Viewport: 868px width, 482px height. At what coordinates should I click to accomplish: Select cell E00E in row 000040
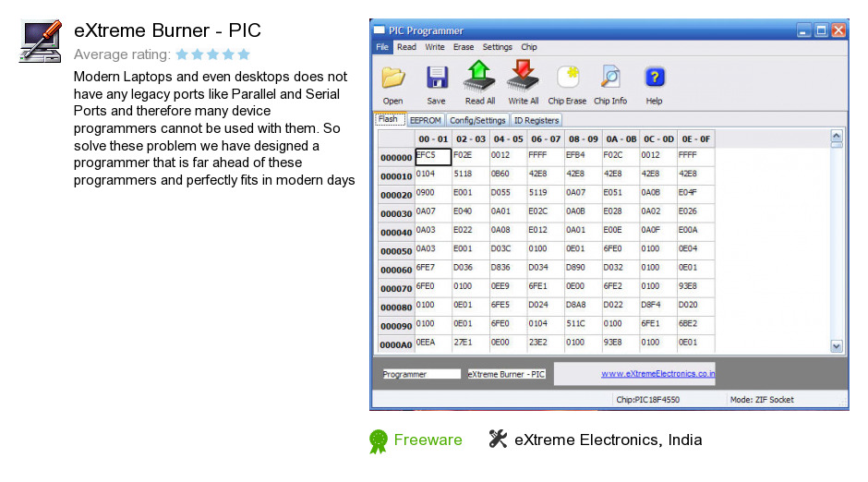621,233
